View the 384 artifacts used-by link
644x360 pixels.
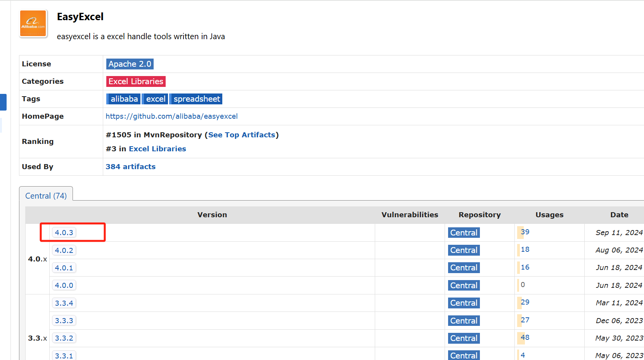point(131,167)
